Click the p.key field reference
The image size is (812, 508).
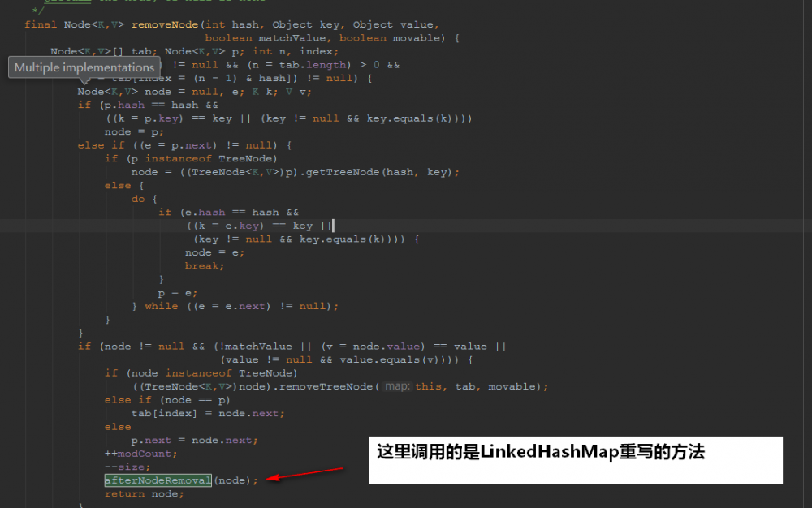click(x=161, y=118)
